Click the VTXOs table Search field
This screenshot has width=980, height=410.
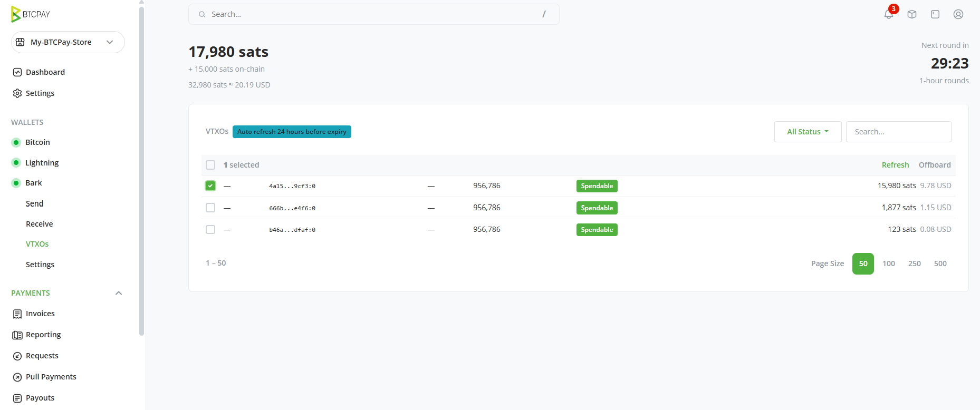tap(898, 132)
